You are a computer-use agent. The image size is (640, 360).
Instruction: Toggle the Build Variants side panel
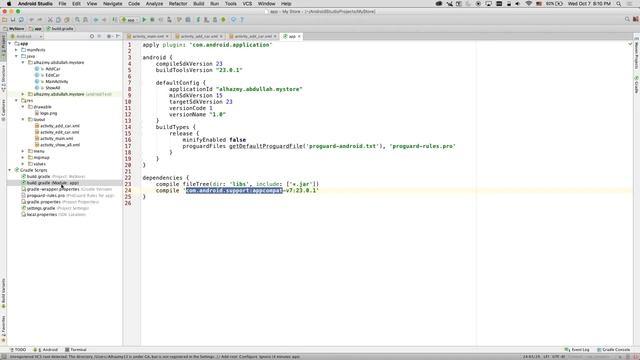[x=3, y=293]
